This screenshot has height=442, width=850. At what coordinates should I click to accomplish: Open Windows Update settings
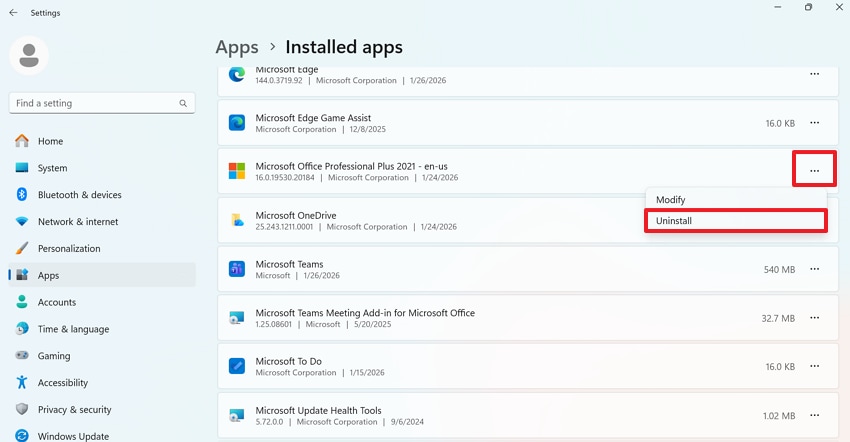102,435
